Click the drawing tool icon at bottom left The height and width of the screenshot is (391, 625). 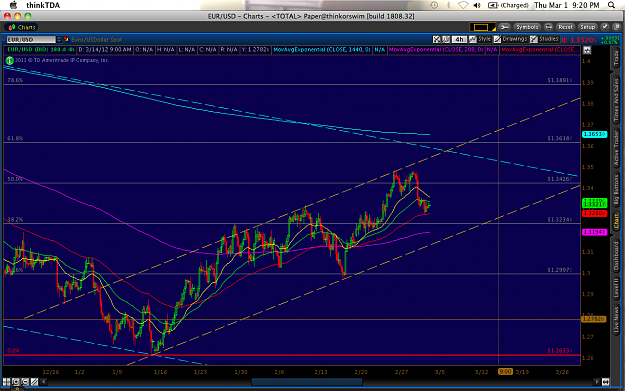(x=34, y=382)
